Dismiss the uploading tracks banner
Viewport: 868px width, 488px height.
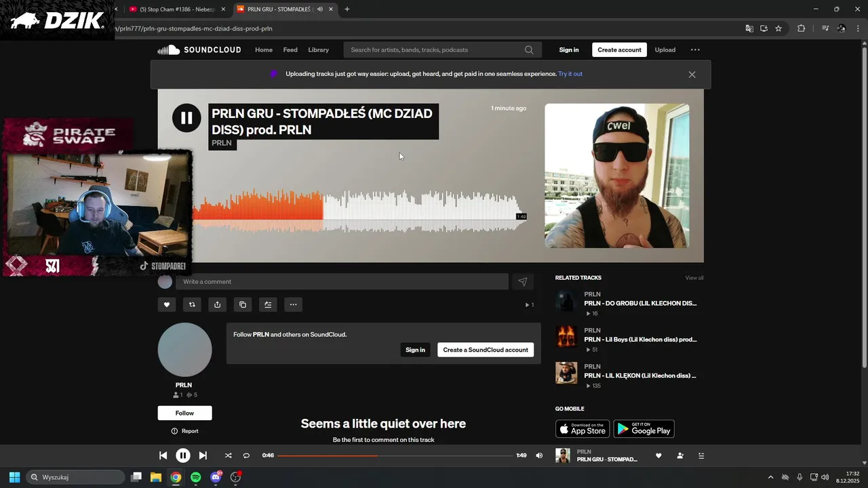(x=692, y=75)
